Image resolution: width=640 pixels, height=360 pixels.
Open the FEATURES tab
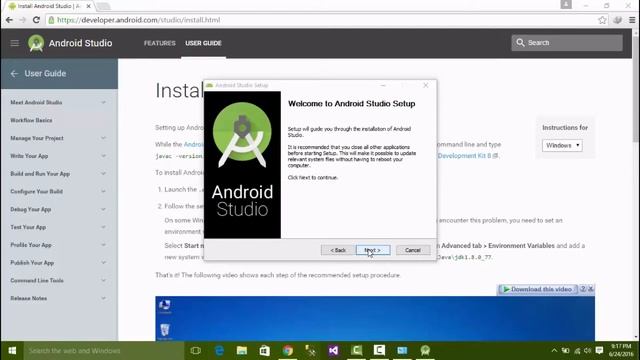pos(160,43)
